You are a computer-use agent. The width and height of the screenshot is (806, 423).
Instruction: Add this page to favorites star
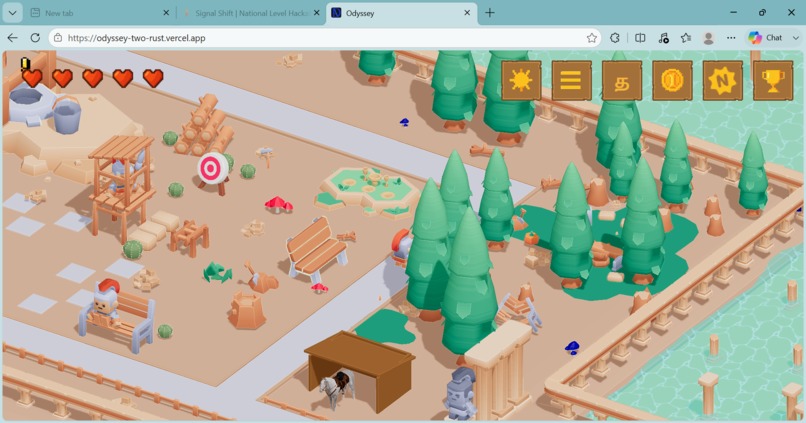point(592,38)
